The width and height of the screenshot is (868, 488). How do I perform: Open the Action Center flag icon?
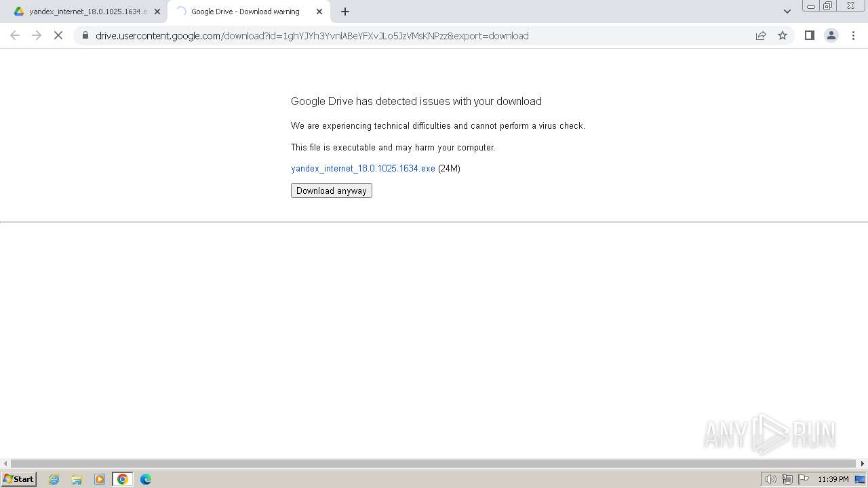pos(804,479)
